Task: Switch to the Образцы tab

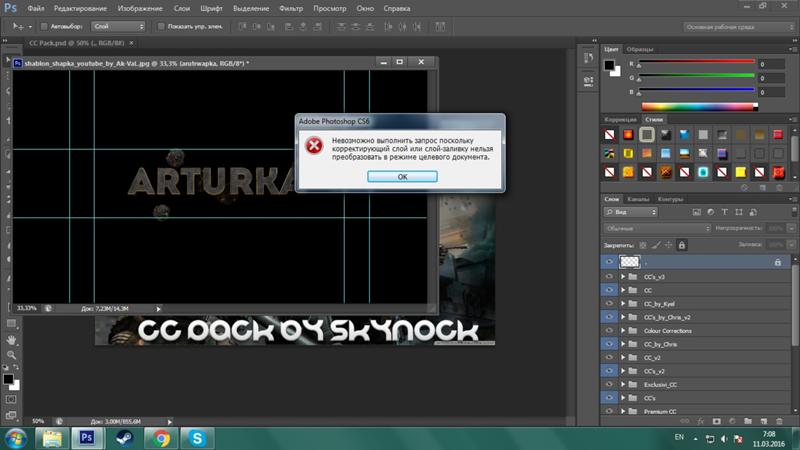Action: pyautogui.click(x=640, y=49)
